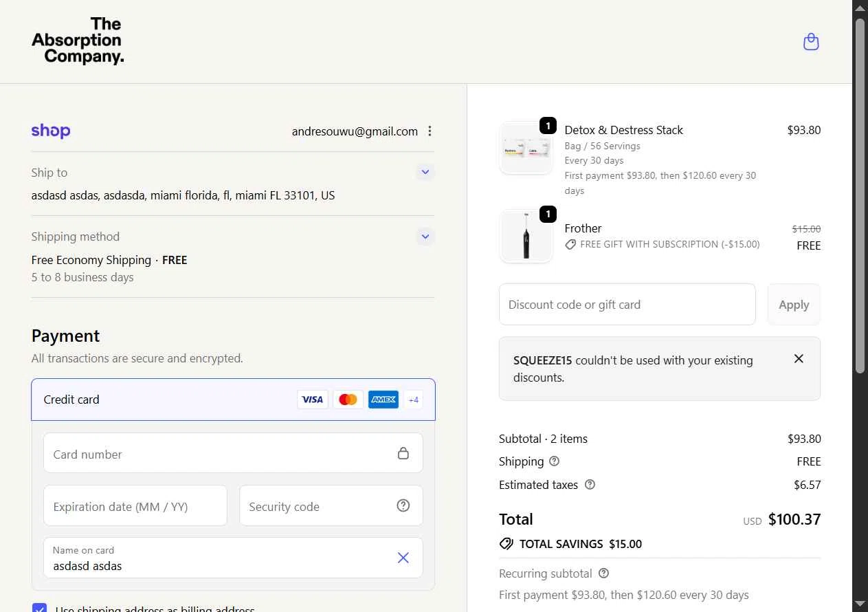Click the Mastercard icon

[348, 400]
